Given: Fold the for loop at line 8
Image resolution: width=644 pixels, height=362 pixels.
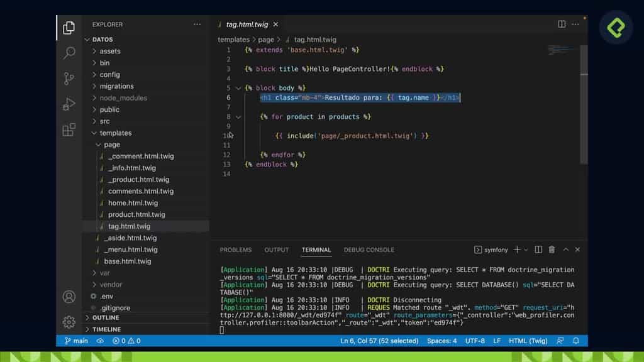Looking at the screenshot, I should point(238,117).
